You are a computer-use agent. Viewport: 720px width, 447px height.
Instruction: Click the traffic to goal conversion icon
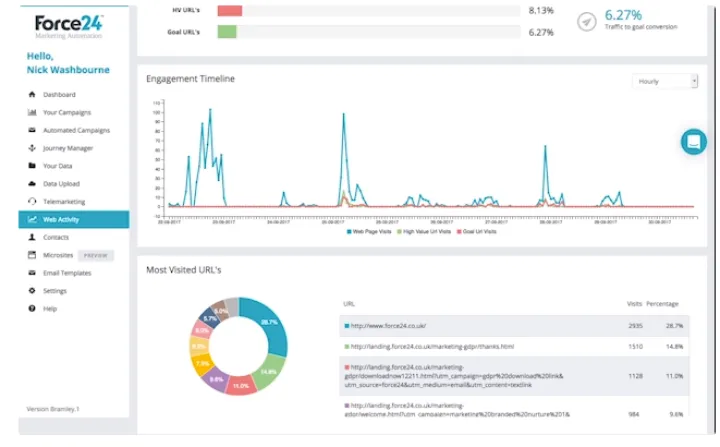pyautogui.click(x=586, y=22)
